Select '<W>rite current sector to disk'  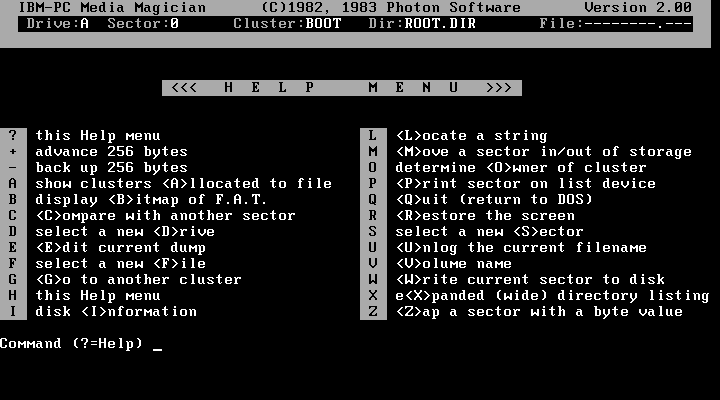(530, 280)
